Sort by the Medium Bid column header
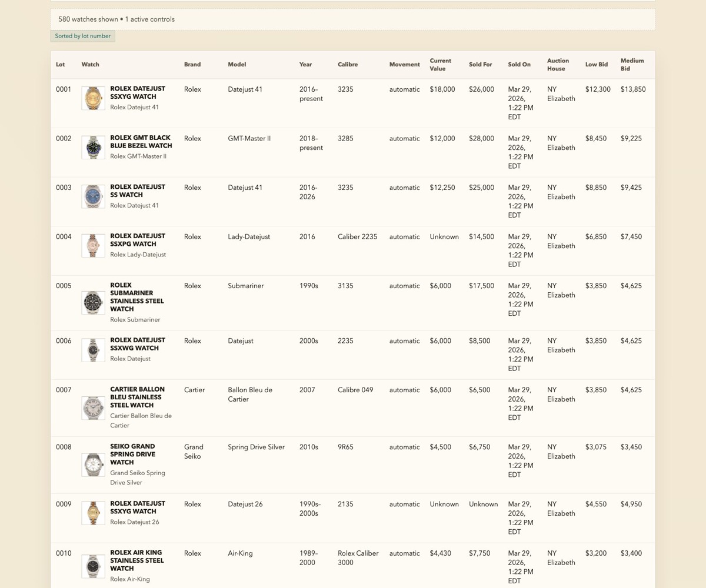Screen dimensions: 706x588 (x=632, y=65)
